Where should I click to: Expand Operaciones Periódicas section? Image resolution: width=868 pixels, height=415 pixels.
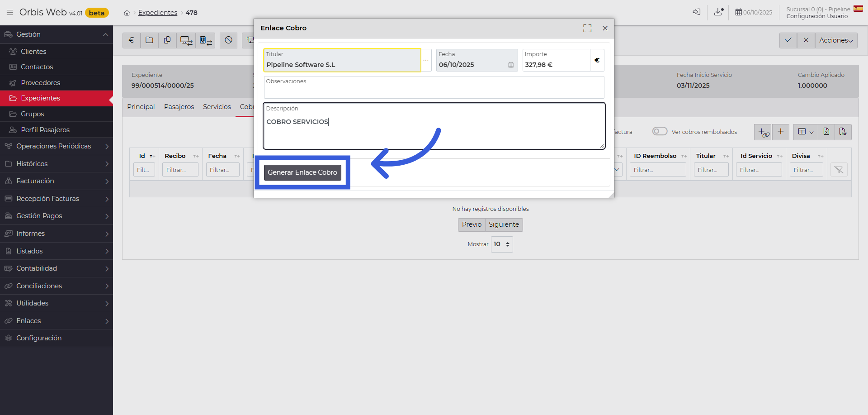pos(57,146)
